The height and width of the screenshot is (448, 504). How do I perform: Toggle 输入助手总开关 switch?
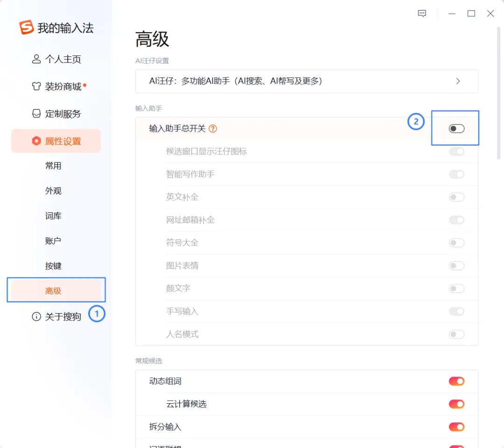(x=456, y=128)
